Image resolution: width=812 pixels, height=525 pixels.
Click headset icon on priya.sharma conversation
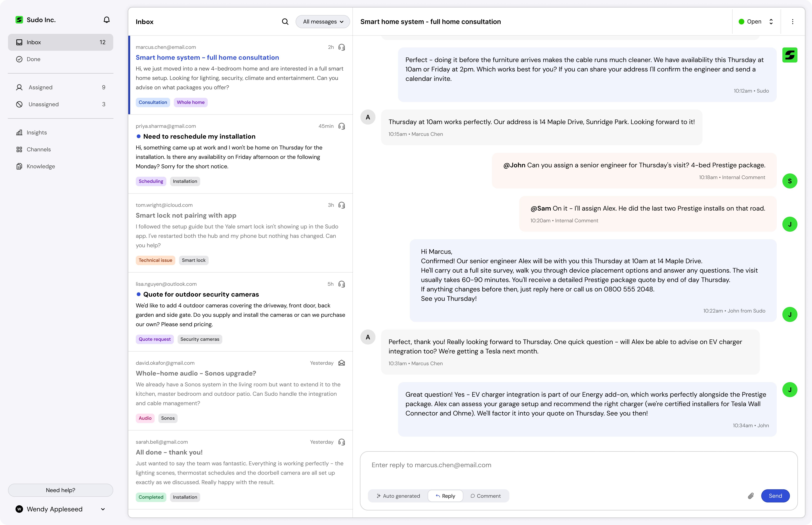342,126
